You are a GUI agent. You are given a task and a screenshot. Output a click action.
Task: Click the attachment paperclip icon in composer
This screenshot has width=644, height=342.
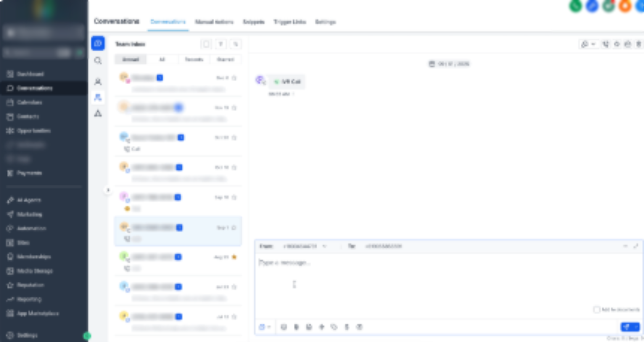tap(296, 327)
